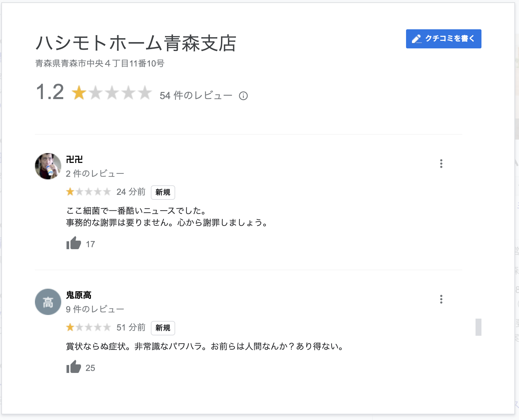Click the 54 件のレビュー count
Image resolution: width=519 pixels, height=420 pixels.
(196, 95)
